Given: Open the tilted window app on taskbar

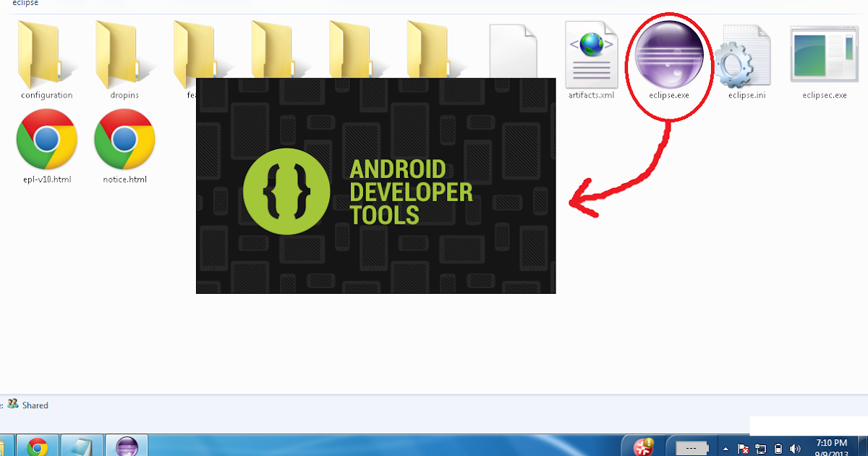Looking at the screenshot, I should point(82,446).
